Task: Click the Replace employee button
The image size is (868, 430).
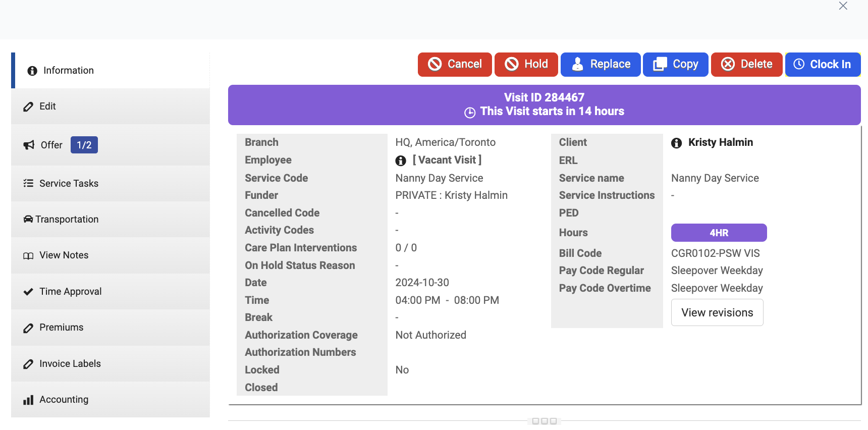Action: (x=600, y=65)
